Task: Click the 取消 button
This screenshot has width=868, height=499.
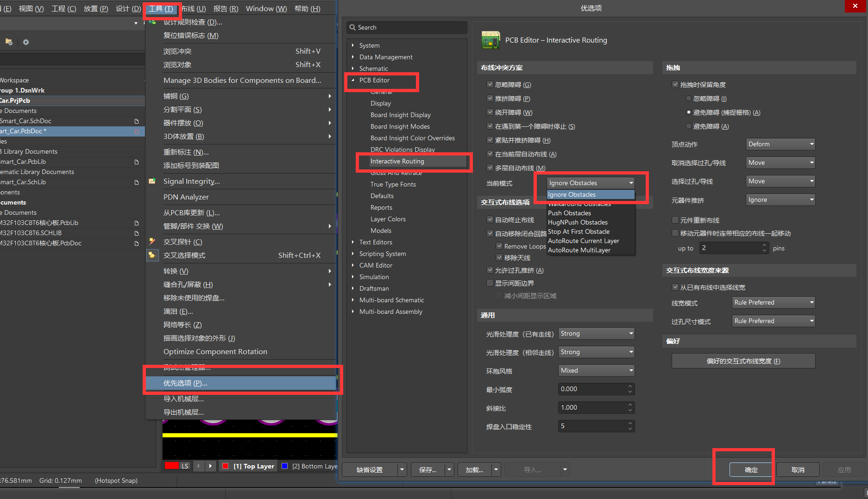Action: point(798,470)
